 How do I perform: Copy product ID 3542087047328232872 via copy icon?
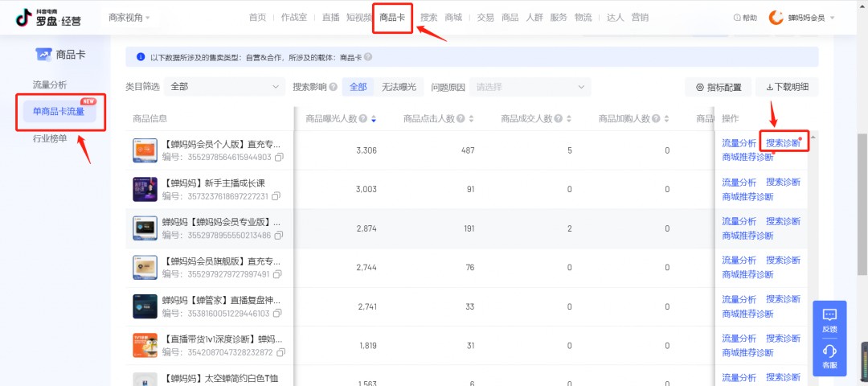(280, 353)
